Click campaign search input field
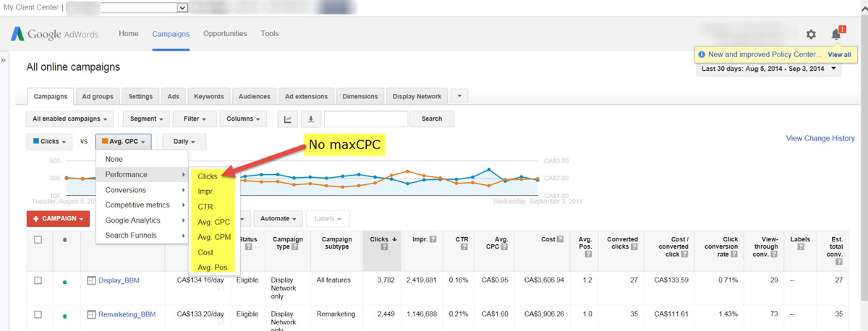The image size is (868, 331). coord(366,119)
